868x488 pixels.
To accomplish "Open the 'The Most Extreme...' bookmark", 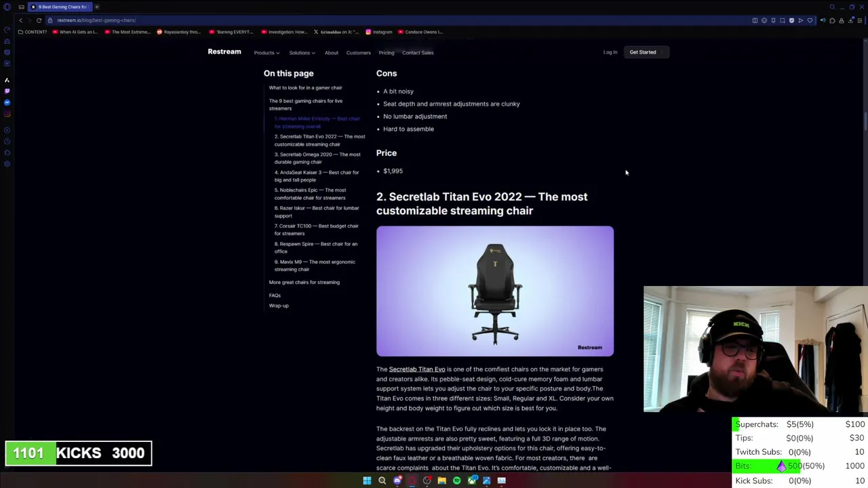I will pos(127,32).
